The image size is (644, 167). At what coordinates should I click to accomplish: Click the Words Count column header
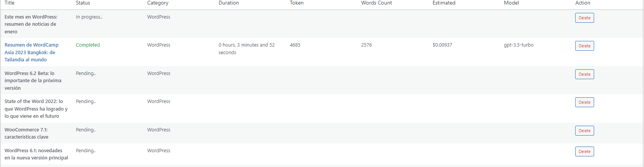pos(376,3)
